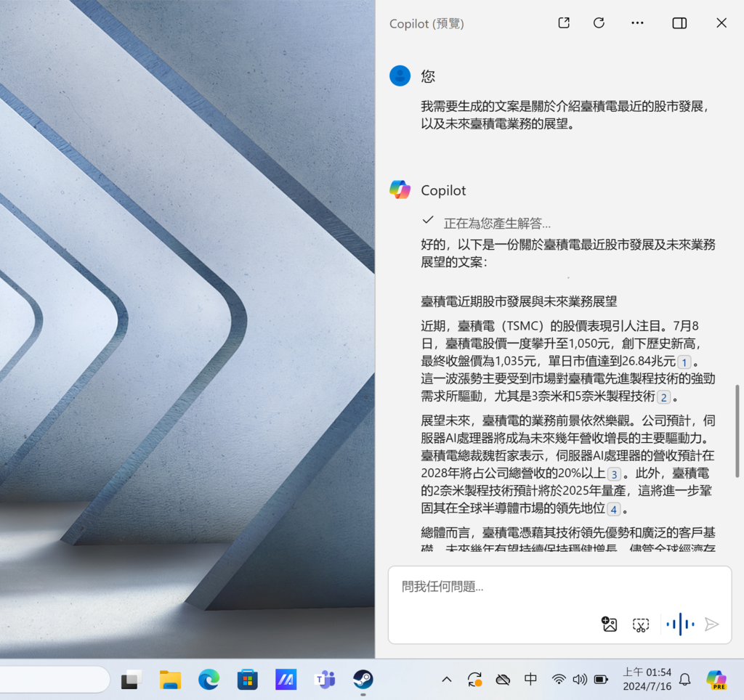Click the battery status tray icon
The image size is (744, 700).
click(x=601, y=680)
